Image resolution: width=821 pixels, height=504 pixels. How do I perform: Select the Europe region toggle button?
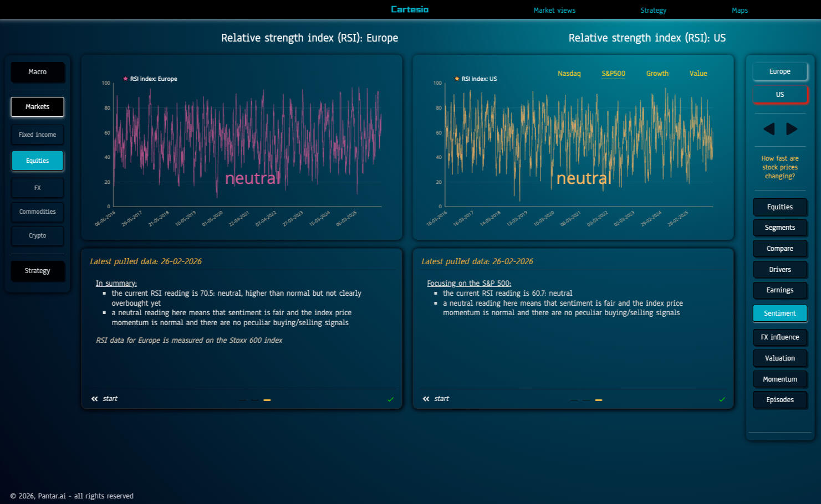pos(779,71)
